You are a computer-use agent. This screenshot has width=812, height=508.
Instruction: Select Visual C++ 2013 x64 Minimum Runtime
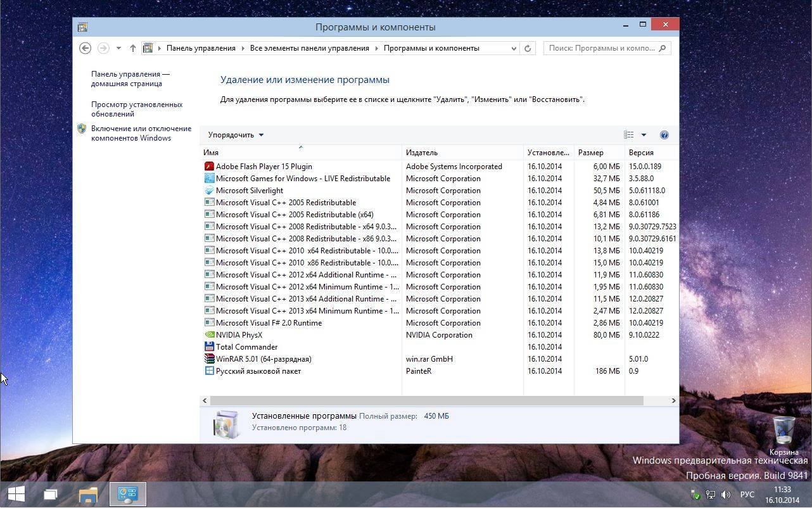click(x=440, y=311)
